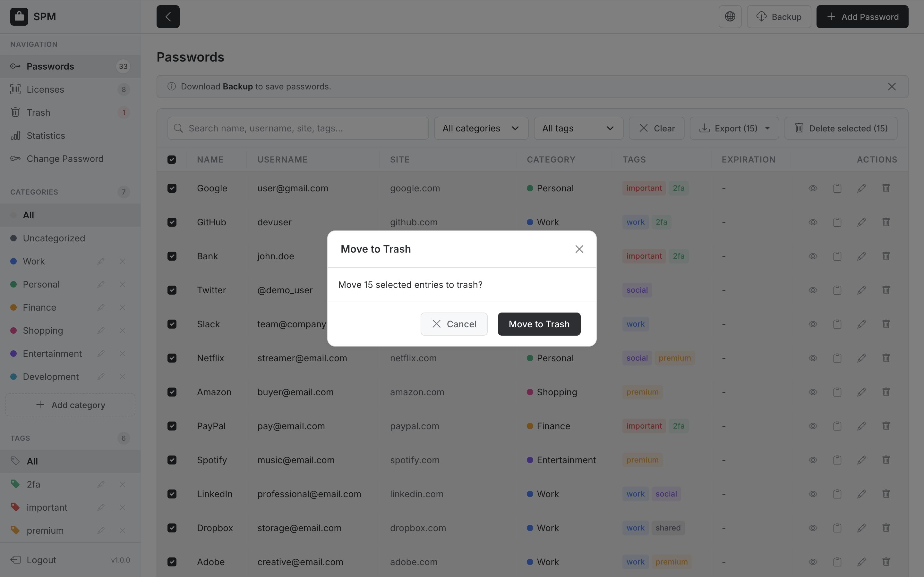This screenshot has height=577, width=924.
Task: Uncheck the Amazon row checkbox
Action: [172, 392]
